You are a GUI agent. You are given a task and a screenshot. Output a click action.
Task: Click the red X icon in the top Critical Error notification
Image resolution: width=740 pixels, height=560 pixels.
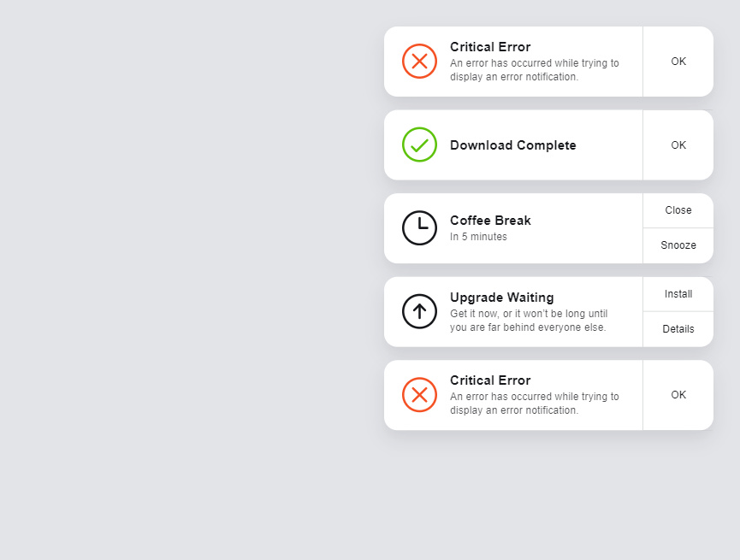pyautogui.click(x=419, y=62)
